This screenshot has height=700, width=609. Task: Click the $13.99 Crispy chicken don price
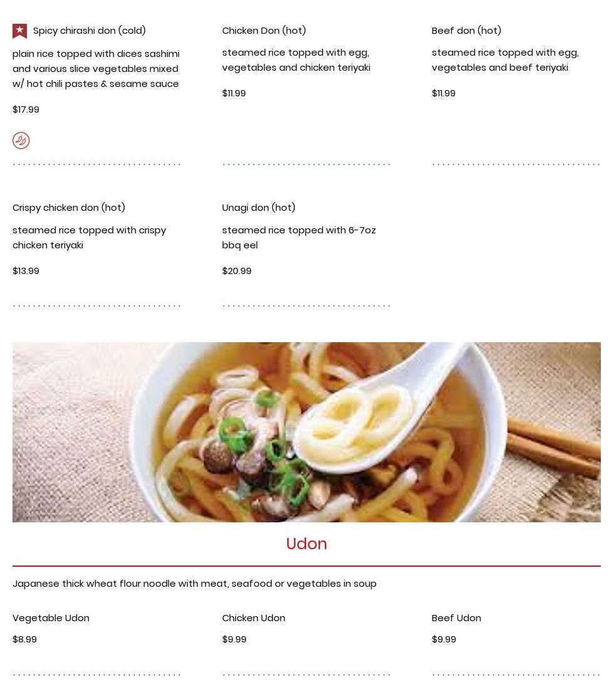[26, 271]
